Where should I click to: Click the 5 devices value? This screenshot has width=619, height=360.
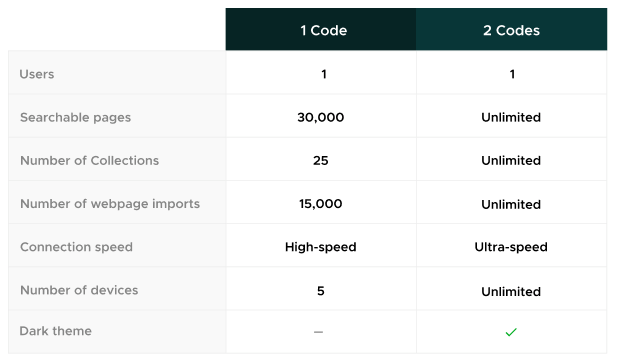(x=321, y=291)
